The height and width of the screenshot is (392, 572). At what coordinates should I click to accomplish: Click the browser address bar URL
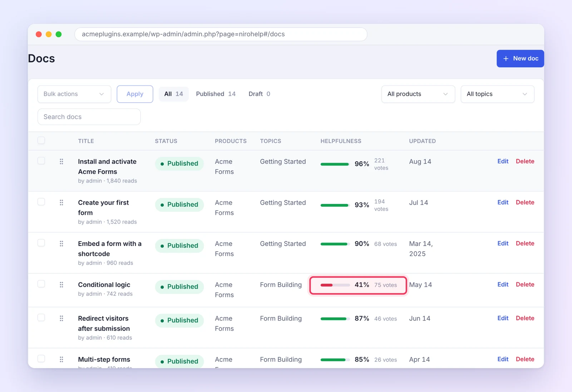(221, 34)
